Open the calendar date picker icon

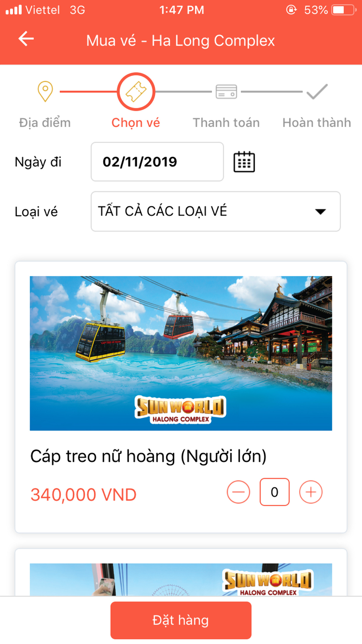[x=244, y=162]
